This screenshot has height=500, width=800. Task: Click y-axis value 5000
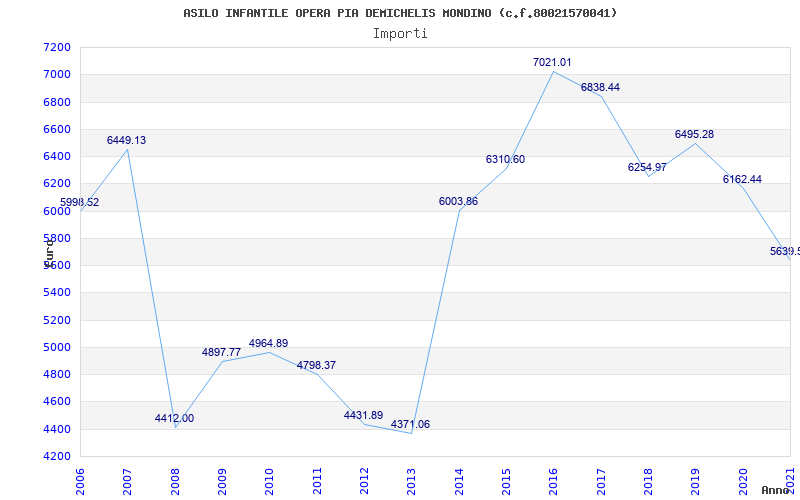(58, 347)
